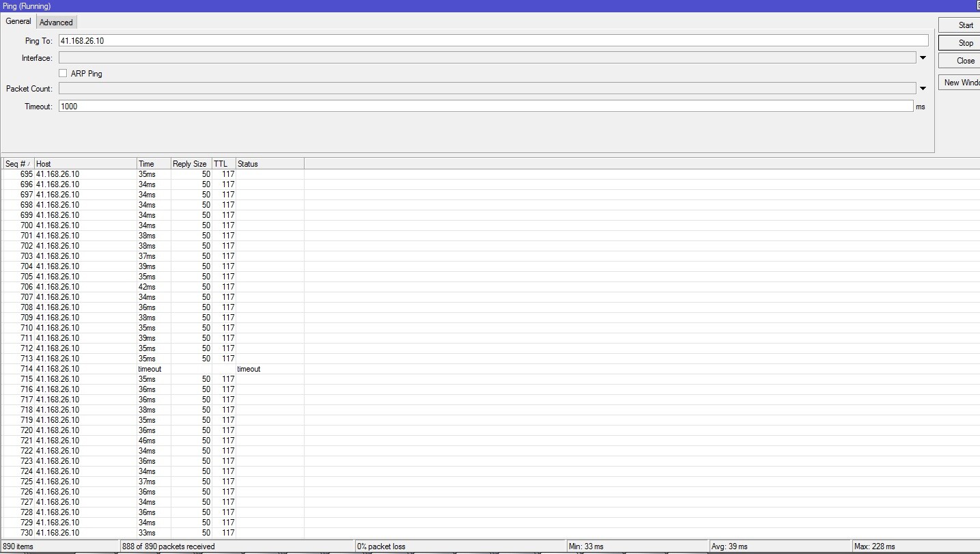The width and height of the screenshot is (980, 554).
Task: Select the General tab
Action: click(18, 21)
